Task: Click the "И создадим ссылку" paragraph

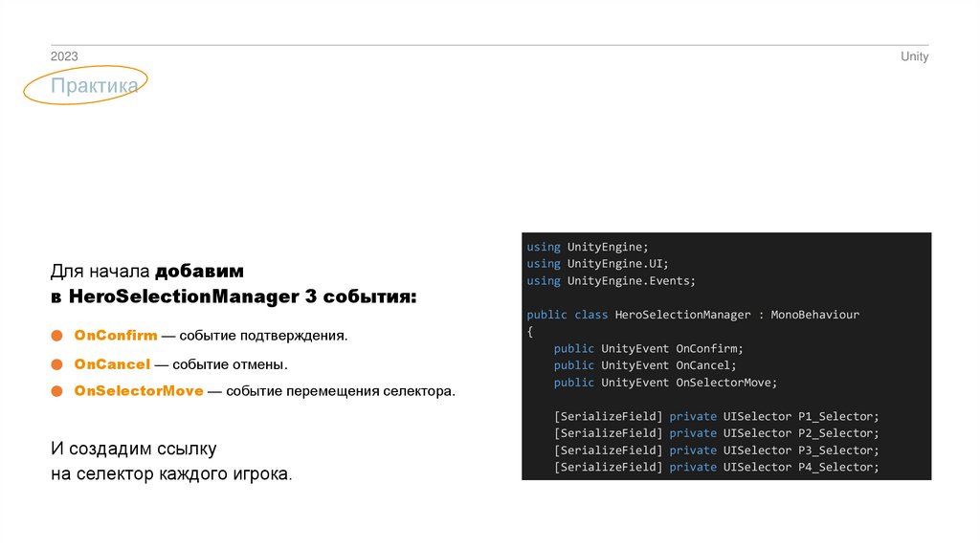Action: point(134,449)
